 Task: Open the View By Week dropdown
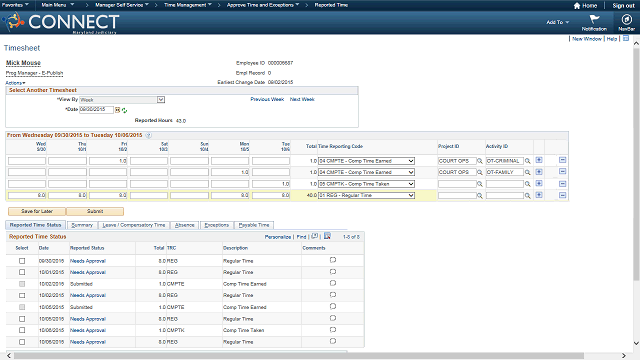[122, 100]
